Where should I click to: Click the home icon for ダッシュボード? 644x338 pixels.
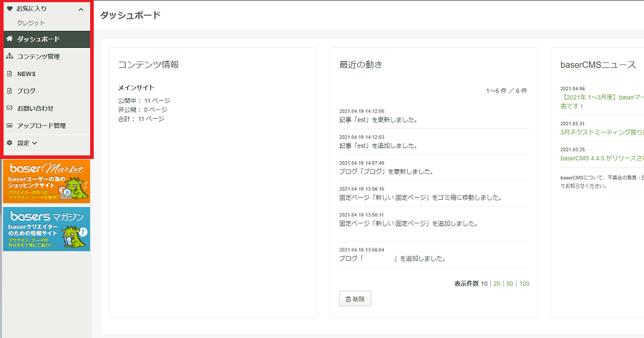coord(10,39)
